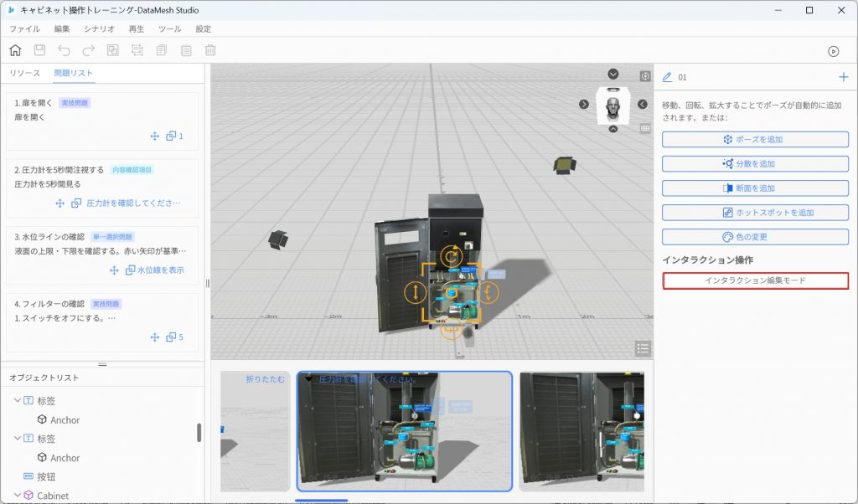Click the down chevron above the view cube
The image size is (858, 504).
pos(612,75)
